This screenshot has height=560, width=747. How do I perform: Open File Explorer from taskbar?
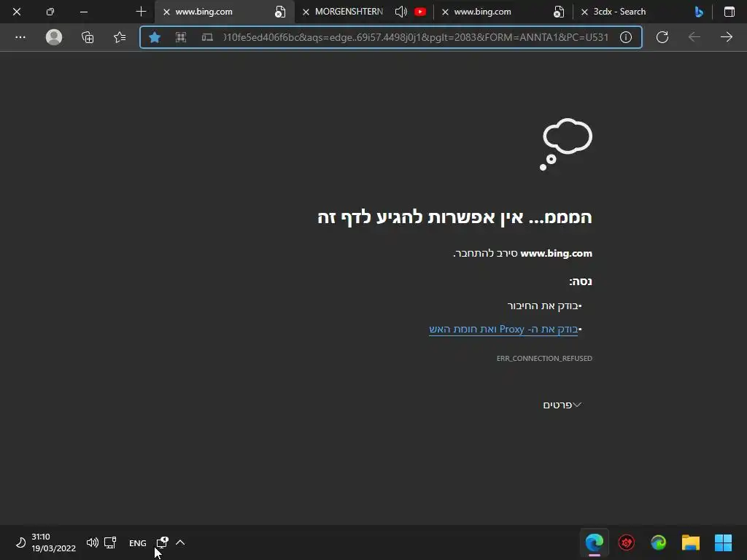click(x=691, y=542)
